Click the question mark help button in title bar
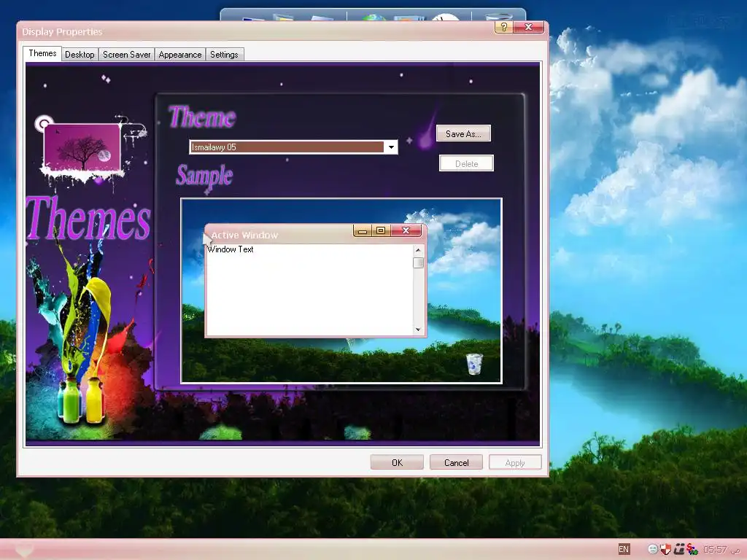Viewport: 747px width, 560px height. 503,27
